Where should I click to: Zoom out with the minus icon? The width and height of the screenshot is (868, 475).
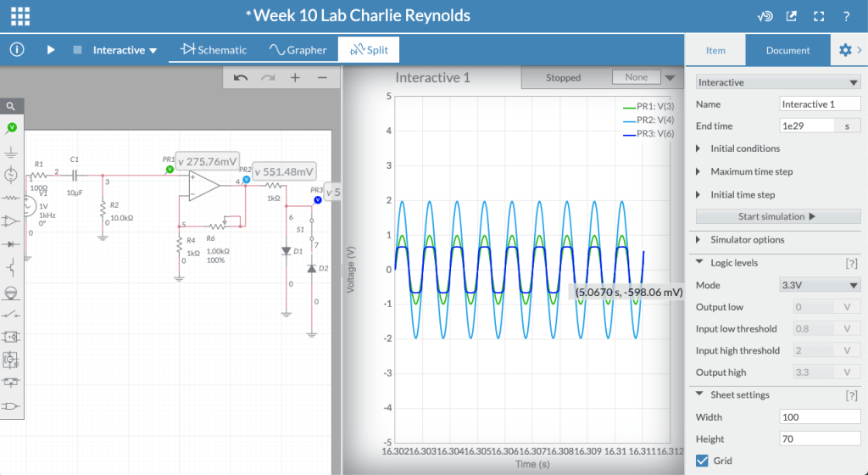tap(322, 77)
